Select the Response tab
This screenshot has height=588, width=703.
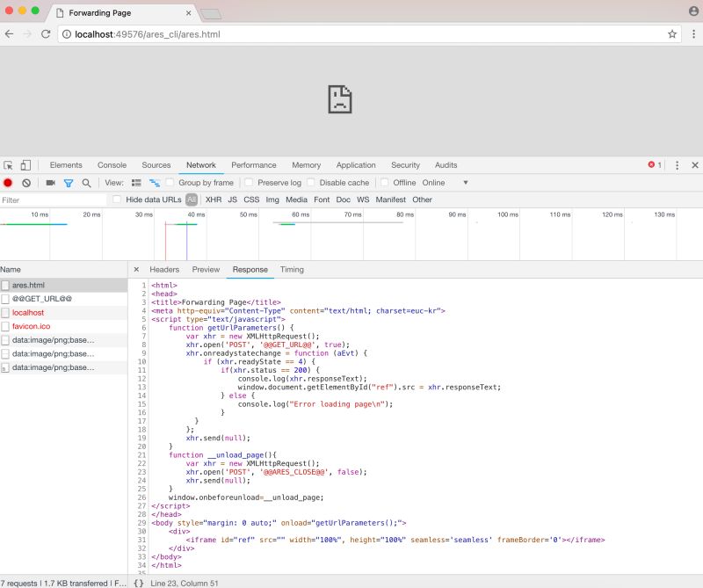pos(250,270)
